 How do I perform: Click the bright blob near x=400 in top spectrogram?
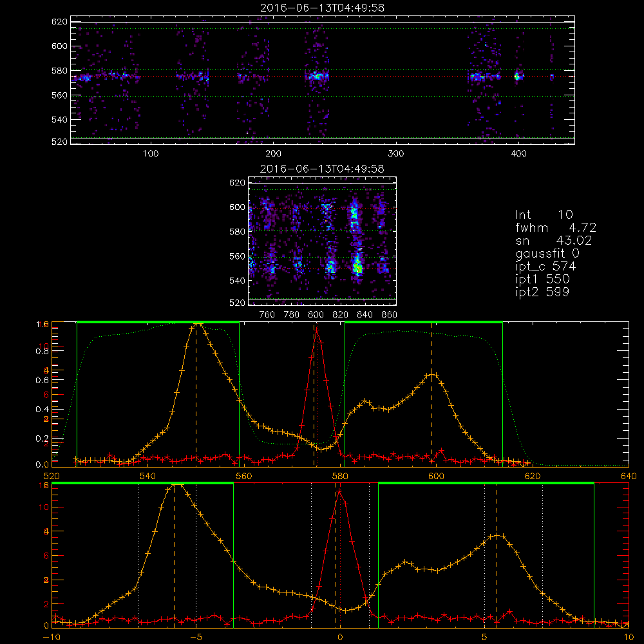518,76
